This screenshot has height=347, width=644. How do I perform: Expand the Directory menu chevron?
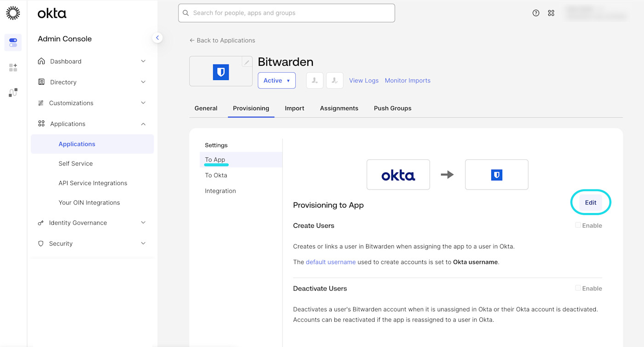143,82
